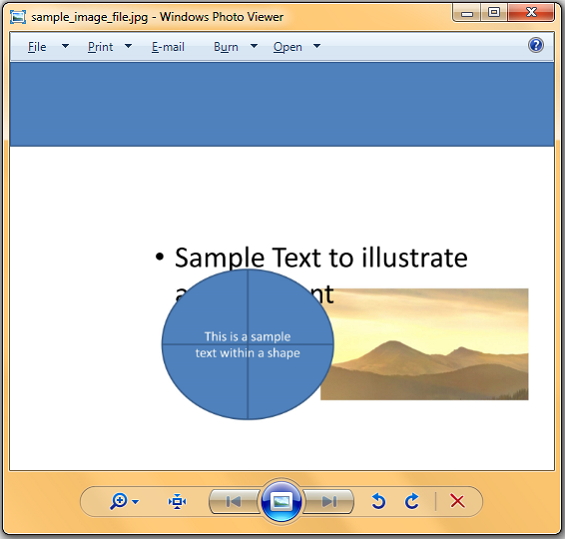Delete the picture with red X
Screen dimensions: 565x539
pos(457,501)
